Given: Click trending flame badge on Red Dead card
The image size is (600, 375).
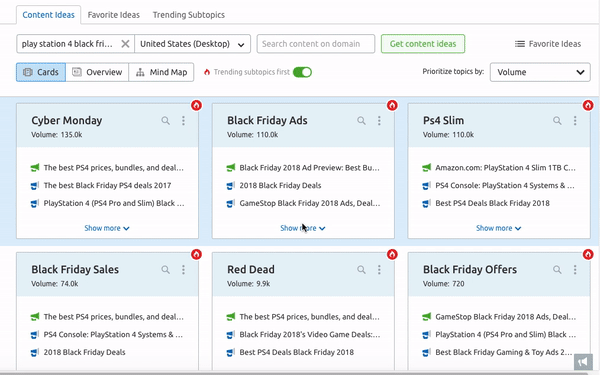Looking at the screenshot, I should coord(392,254).
